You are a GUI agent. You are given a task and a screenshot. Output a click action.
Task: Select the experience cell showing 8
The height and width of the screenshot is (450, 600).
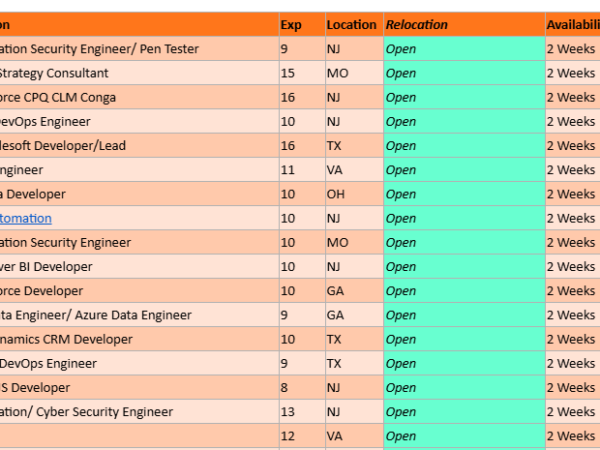pyautogui.click(x=302, y=388)
